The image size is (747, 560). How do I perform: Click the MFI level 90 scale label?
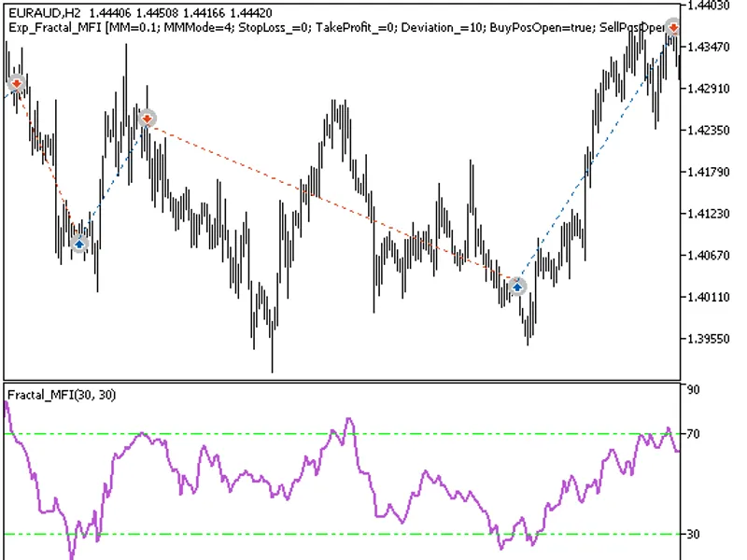click(x=694, y=389)
